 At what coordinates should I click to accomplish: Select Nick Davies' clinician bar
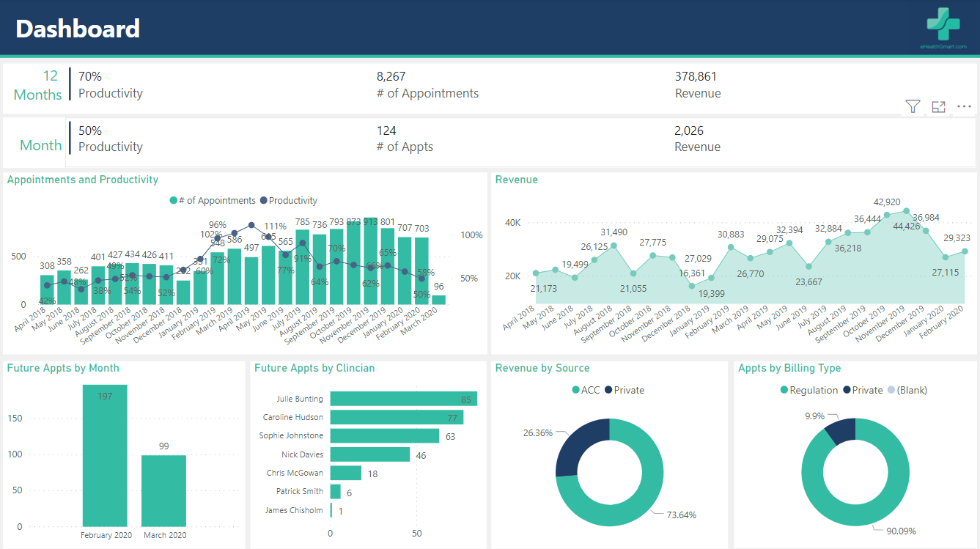click(370, 454)
